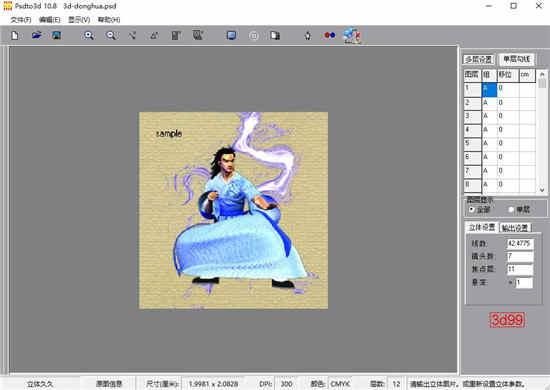Click the zoom out magnifier icon
The height and width of the screenshot is (390, 550).
coord(111,35)
